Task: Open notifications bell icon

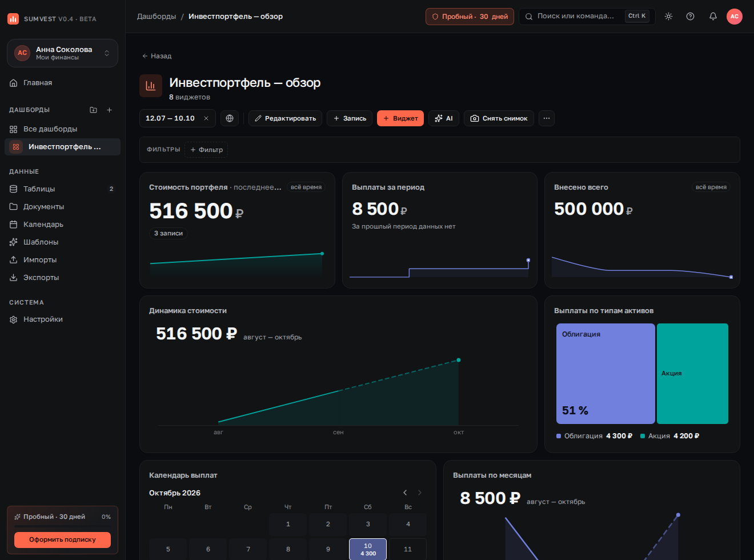Action: click(713, 17)
